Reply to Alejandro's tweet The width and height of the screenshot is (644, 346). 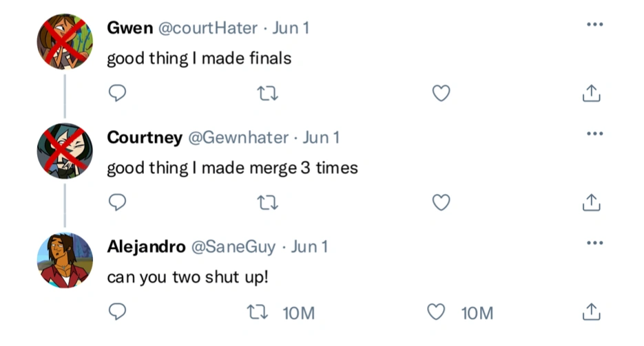118,312
